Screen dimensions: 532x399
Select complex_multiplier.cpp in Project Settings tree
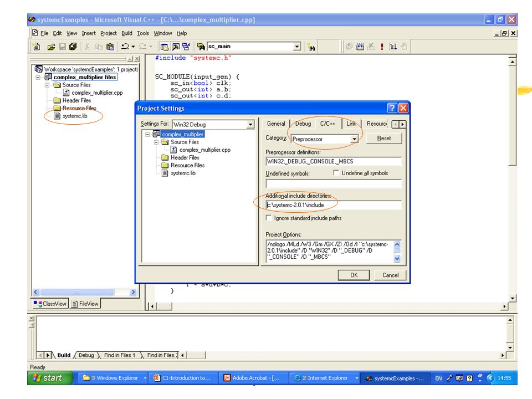(205, 150)
